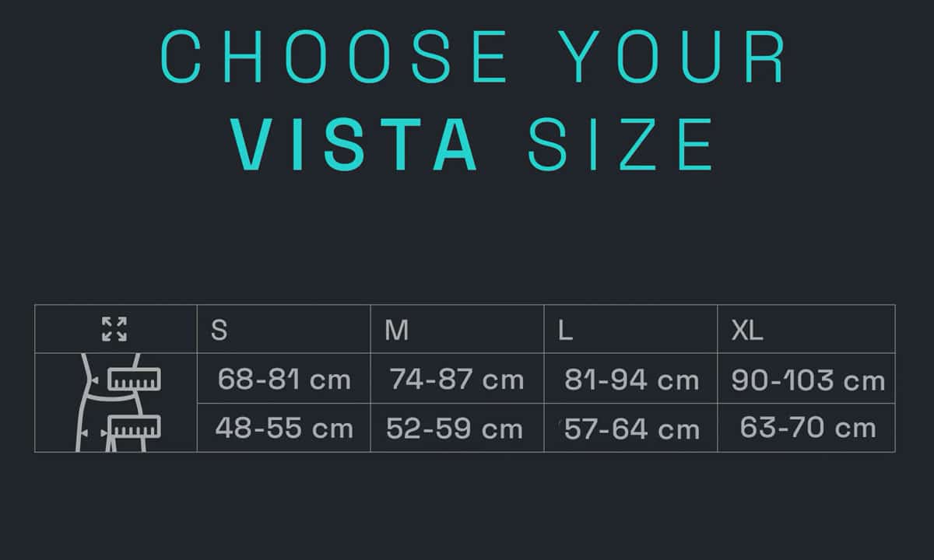Viewport: 934px width, 560px height.
Task: Click the hip measuring tape icon
Action: click(134, 427)
